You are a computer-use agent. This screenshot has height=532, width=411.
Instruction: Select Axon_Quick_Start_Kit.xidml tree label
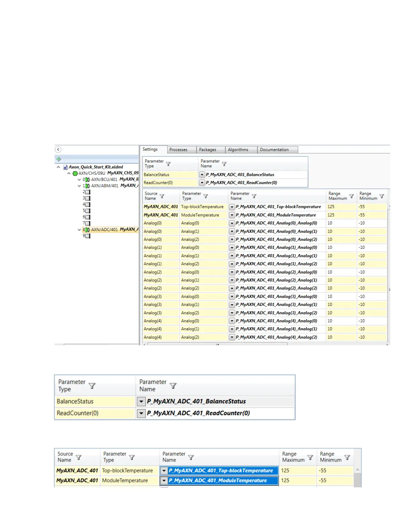click(x=96, y=167)
